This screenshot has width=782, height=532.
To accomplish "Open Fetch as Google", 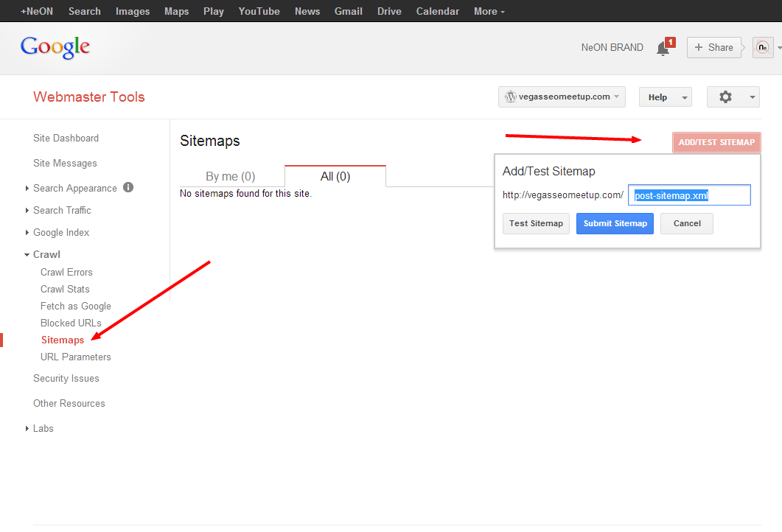I will tap(76, 306).
